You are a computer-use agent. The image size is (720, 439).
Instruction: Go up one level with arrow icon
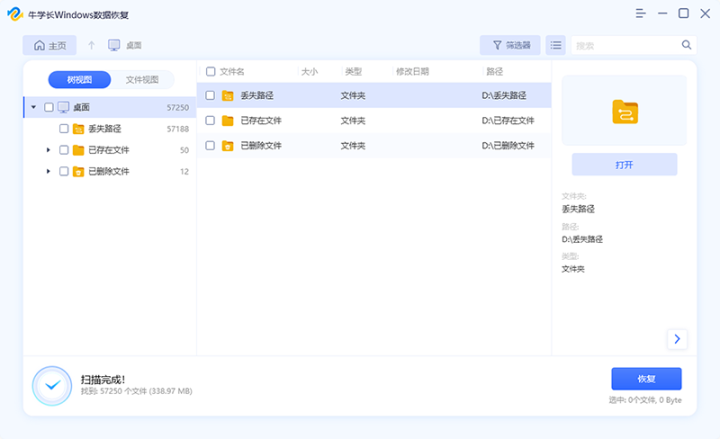pos(91,45)
